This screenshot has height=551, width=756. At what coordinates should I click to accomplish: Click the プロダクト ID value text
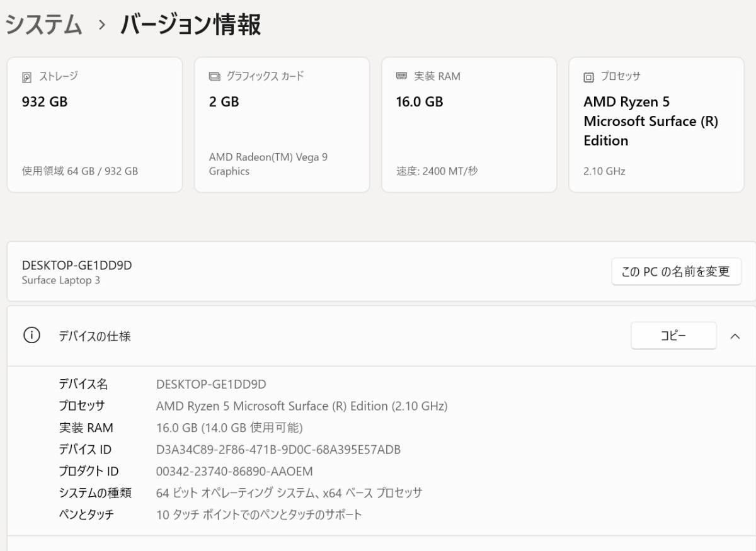click(x=234, y=471)
